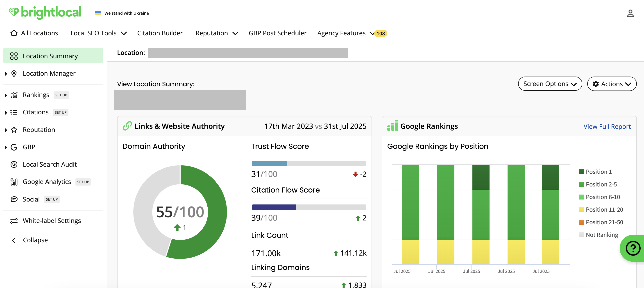Click the BrightLocal logo
Image resolution: width=644 pixels, height=288 pixels.
pos(45,13)
